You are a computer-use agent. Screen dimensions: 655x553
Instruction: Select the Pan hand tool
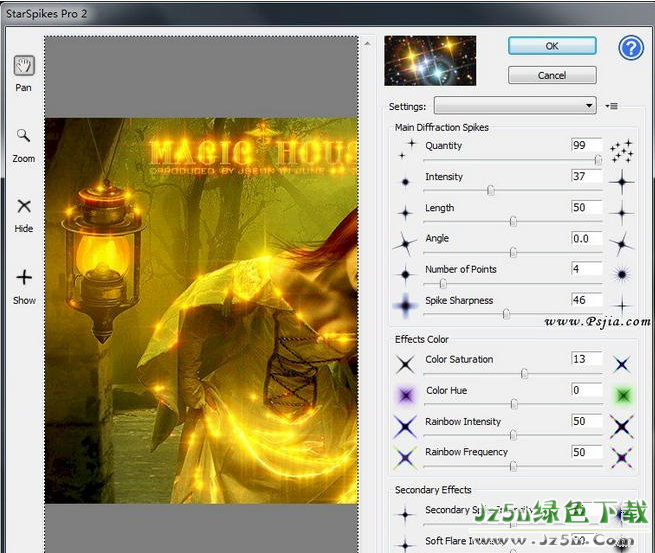coord(24,66)
